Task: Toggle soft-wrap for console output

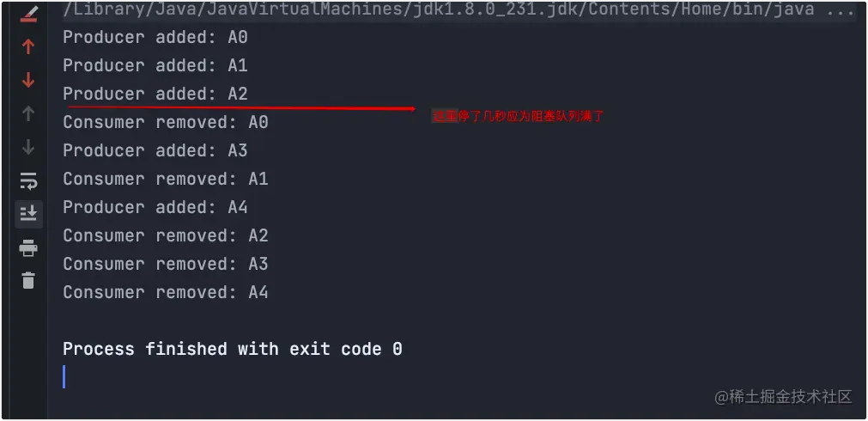Action: tap(28, 180)
